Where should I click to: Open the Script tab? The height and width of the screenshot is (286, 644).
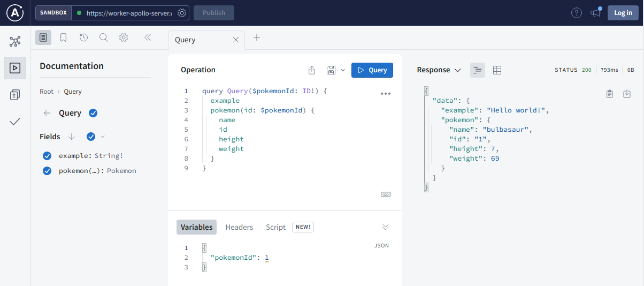click(x=275, y=227)
